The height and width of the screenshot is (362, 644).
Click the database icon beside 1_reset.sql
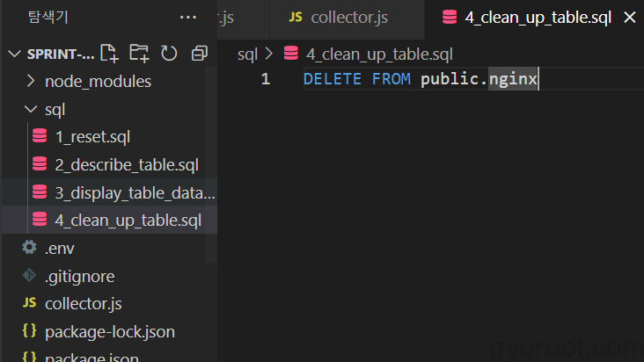pyautogui.click(x=39, y=136)
